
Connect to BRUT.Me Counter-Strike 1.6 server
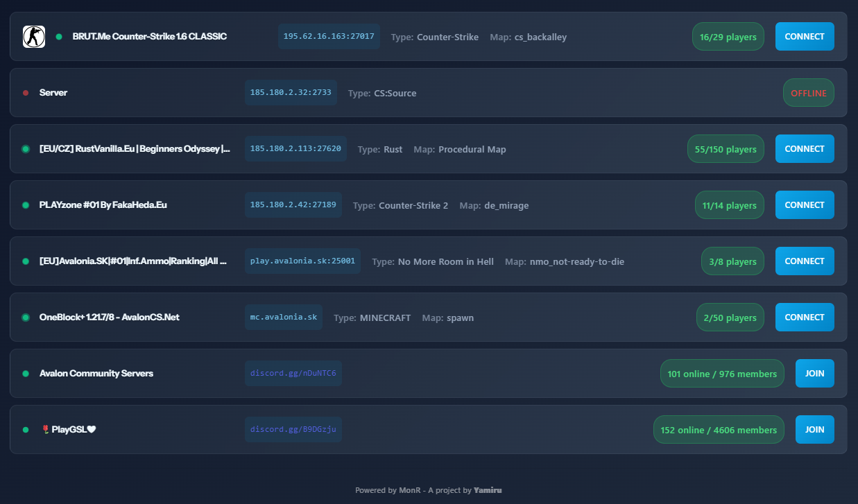(x=805, y=37)
